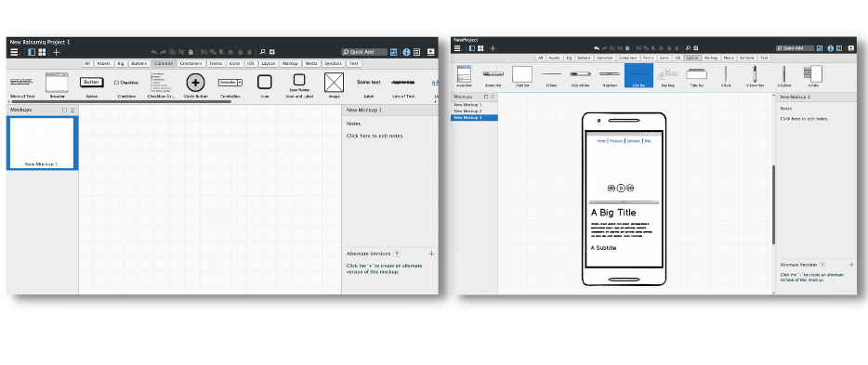Image resolution: width=868 pixels, height=365 pixels.
Task: Select Markup category tab in New Balsamiq Project 1 window
Action: coord(290,63)
